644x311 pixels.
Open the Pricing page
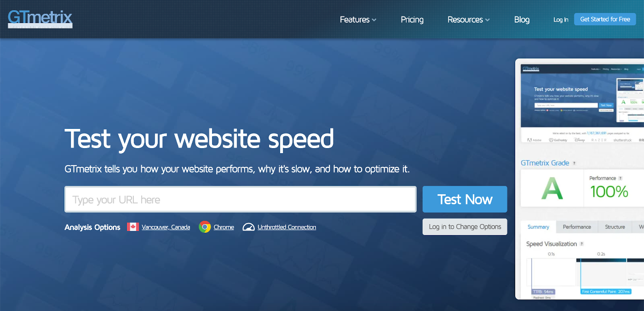click(x=412, y=19)
